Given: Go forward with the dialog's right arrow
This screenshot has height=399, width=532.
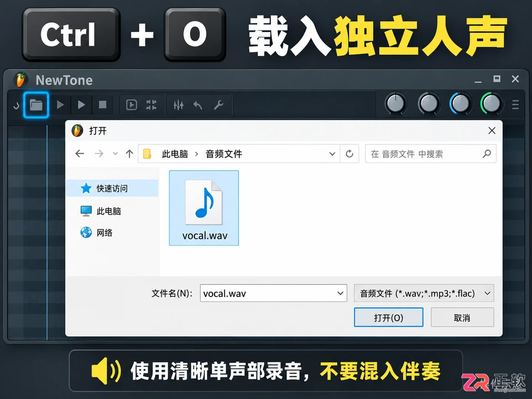Looking at the screenshot, I should (x=99, y=154).
